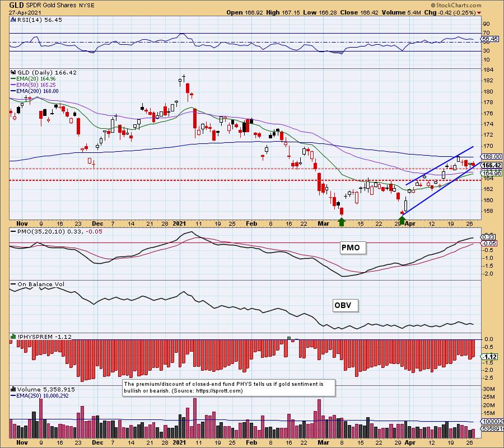Click the EMA(20) green line legend swatch
504x448 pixels.
[13, 79]
